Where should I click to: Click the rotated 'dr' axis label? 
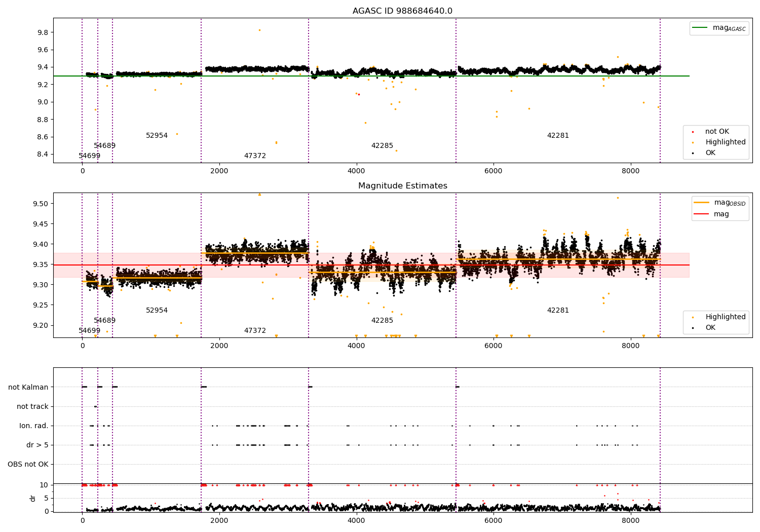[33, 498]
